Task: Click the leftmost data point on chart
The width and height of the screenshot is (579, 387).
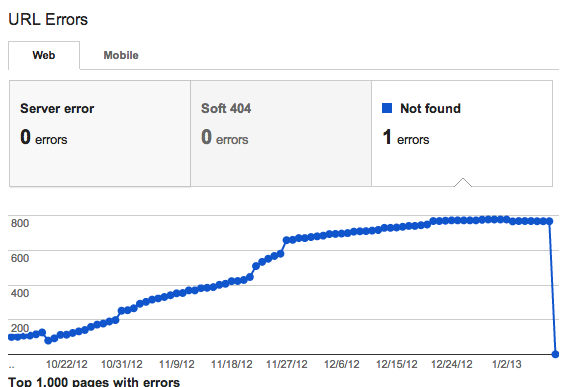Action: [x=11, y=337]
